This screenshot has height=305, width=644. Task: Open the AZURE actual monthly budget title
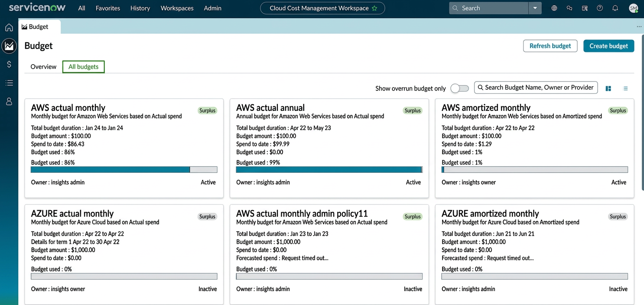point(72,214)
